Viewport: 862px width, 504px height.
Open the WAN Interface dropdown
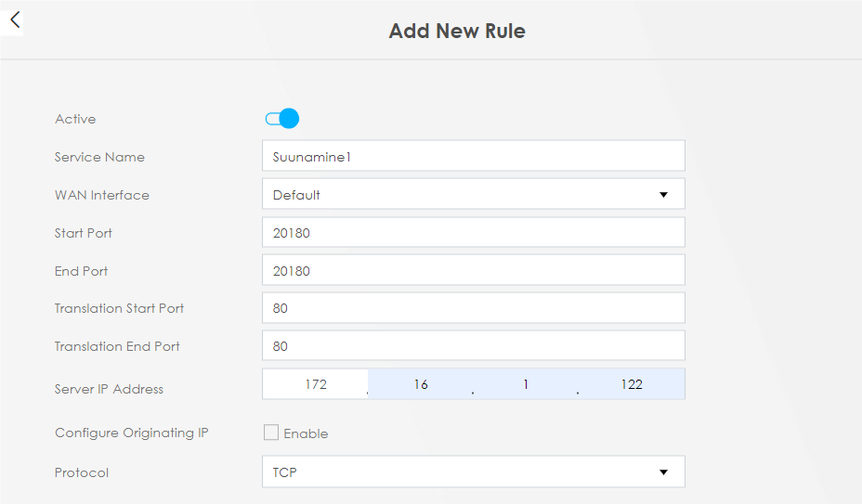tap(474, 194)
